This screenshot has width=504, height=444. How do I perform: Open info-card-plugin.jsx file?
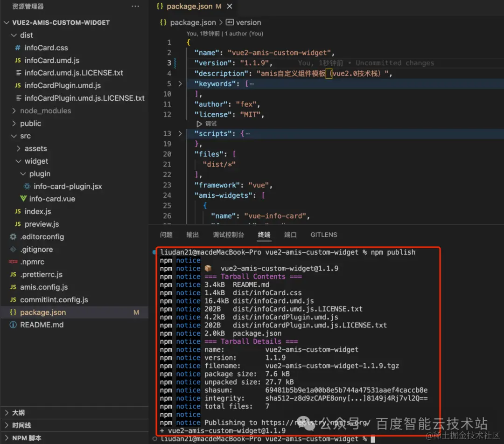click(68, 187)
